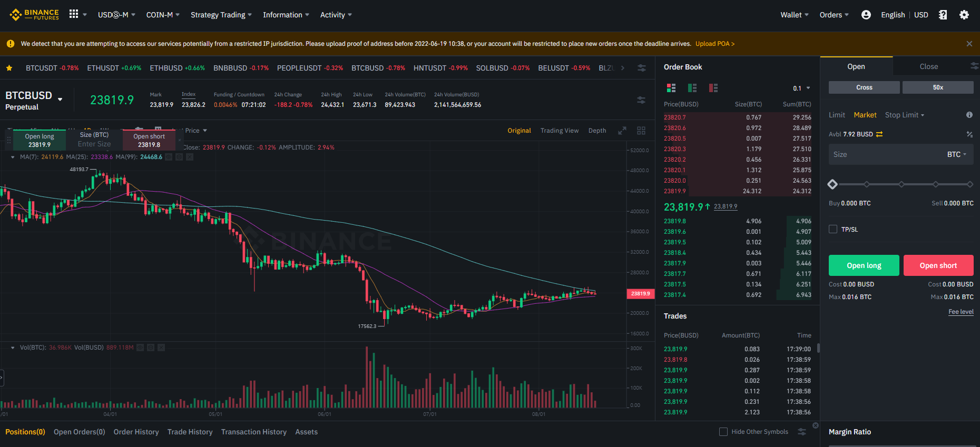This screenshot has width=980, height=447.
Task: Show both bids and asks order book view
Action: coord(671,88)
